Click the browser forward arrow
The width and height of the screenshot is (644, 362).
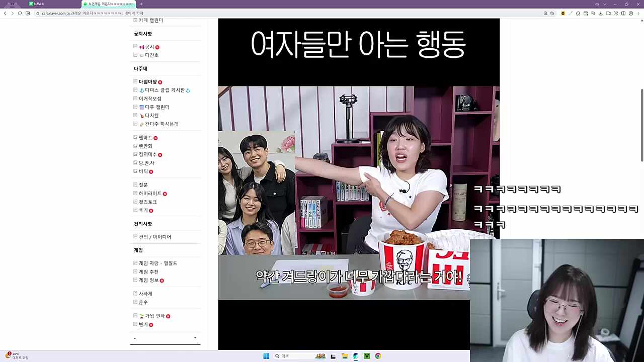coord(12,13)
